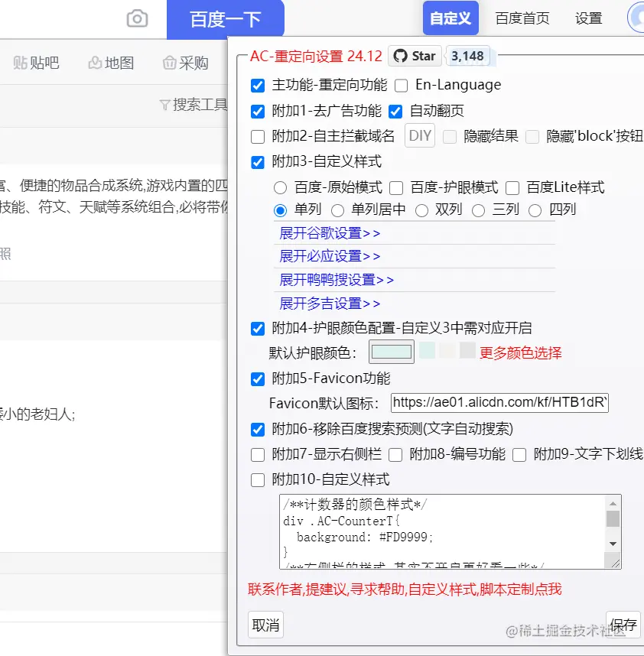This screenshot has width=644, height=656.
Task: Open the default eye-care color picker
Action: click(392, 352)
